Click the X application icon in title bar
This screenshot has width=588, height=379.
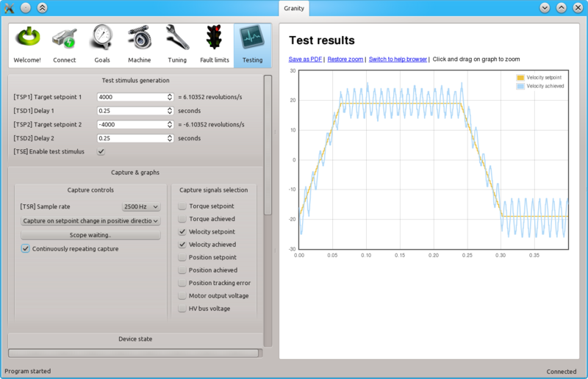pyautogui.click(x=9, y=8)
